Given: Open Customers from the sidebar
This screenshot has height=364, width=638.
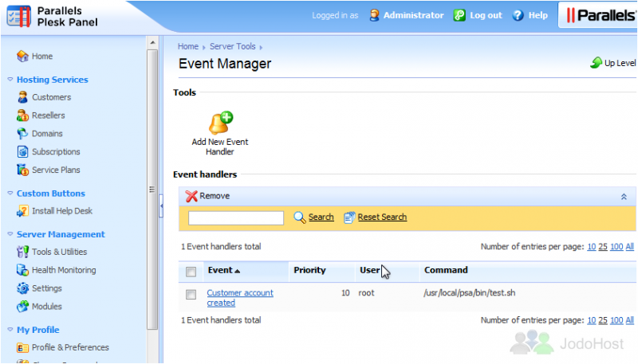Looking at the screenshot, I should (x=51, y=97).
